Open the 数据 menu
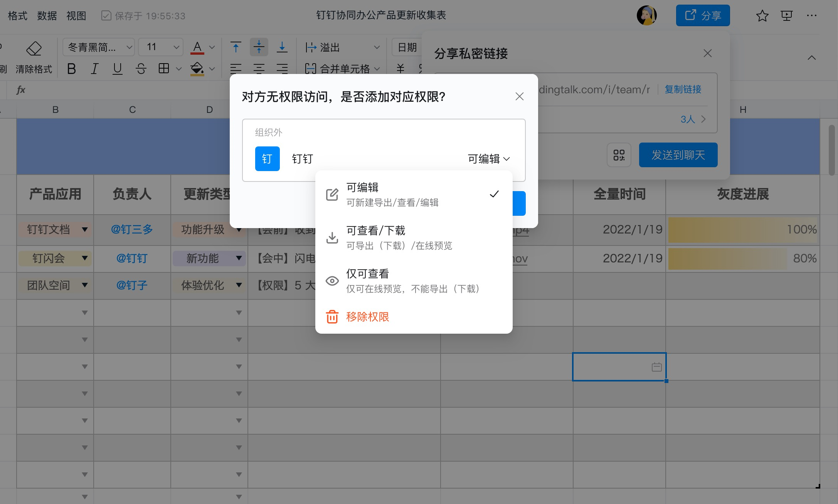This screenshot has width=838, height=504. [47, 15]
